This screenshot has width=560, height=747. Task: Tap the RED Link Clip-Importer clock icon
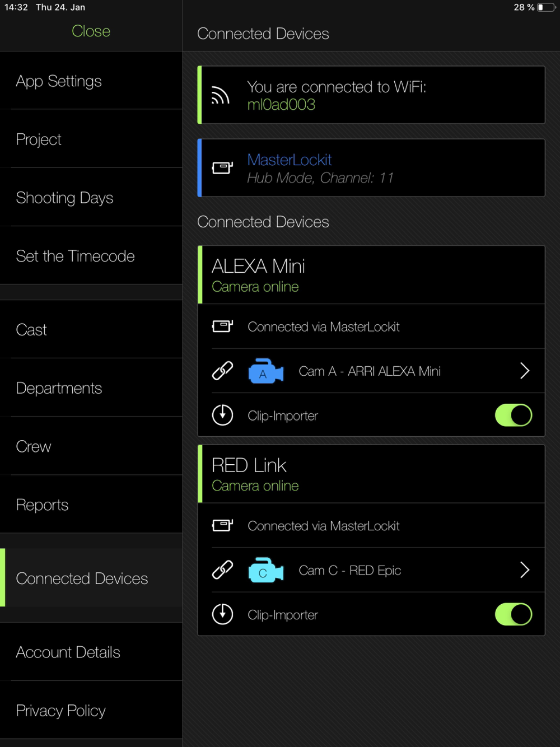(222, 614)
